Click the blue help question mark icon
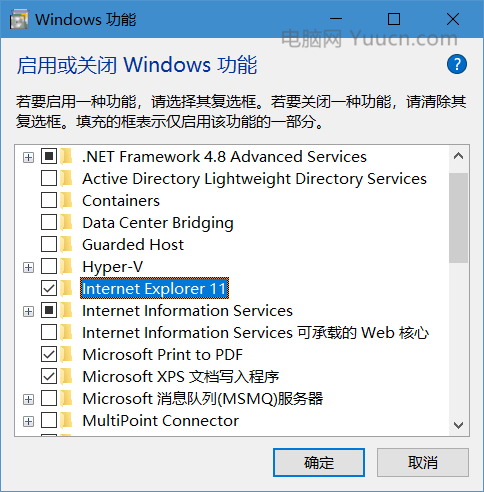This screenshot has height=492, width=484. point(457,64)
